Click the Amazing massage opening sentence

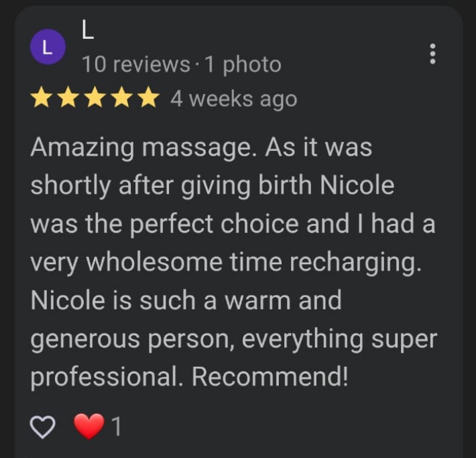click(x=143, y=148)
